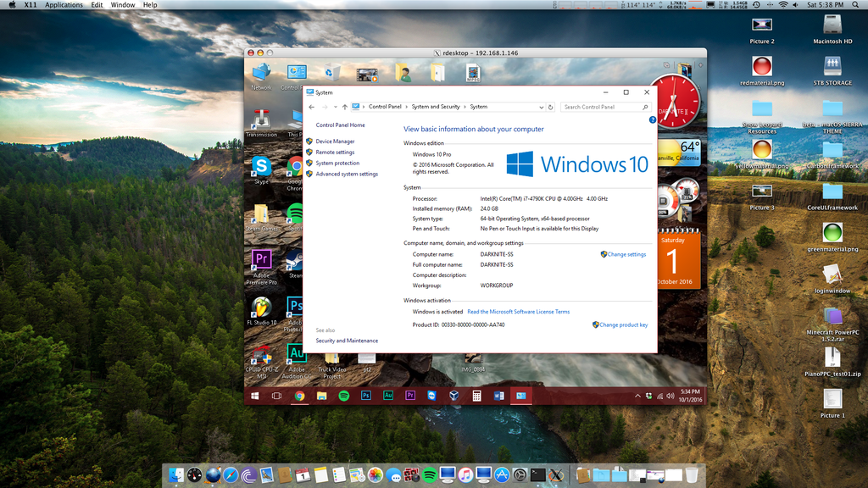Expand address bar history dropdown
The height and width of the screenshot is (488, 868).
click(541, 107)
